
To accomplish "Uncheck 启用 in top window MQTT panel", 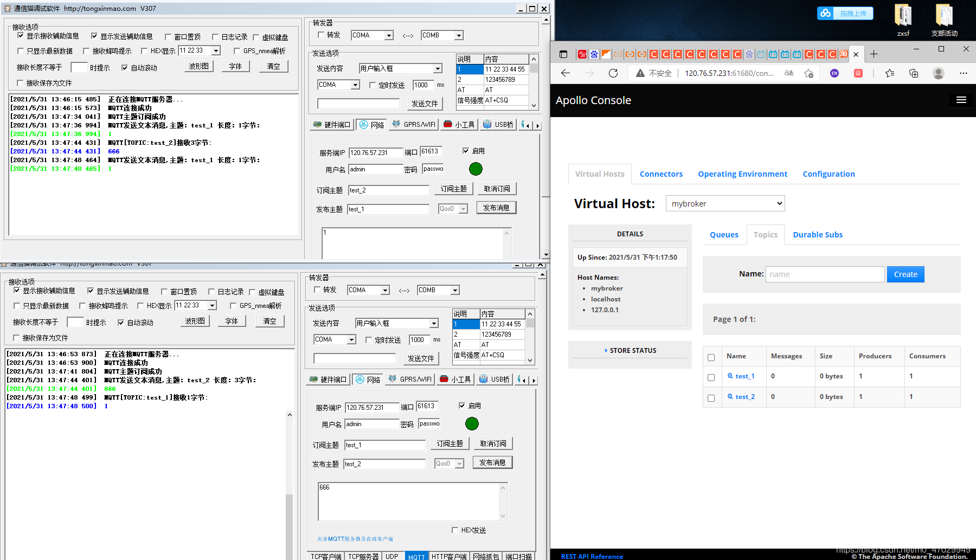I will (x=466, y=151).
